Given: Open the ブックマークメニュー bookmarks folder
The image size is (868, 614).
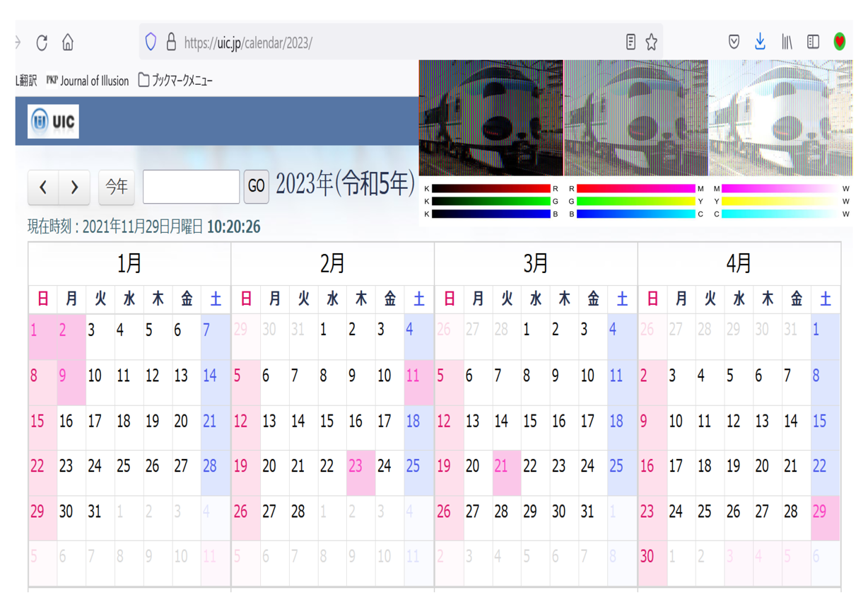Looking at the screenshot, I should pyautogui.click(x=175, y=81).
